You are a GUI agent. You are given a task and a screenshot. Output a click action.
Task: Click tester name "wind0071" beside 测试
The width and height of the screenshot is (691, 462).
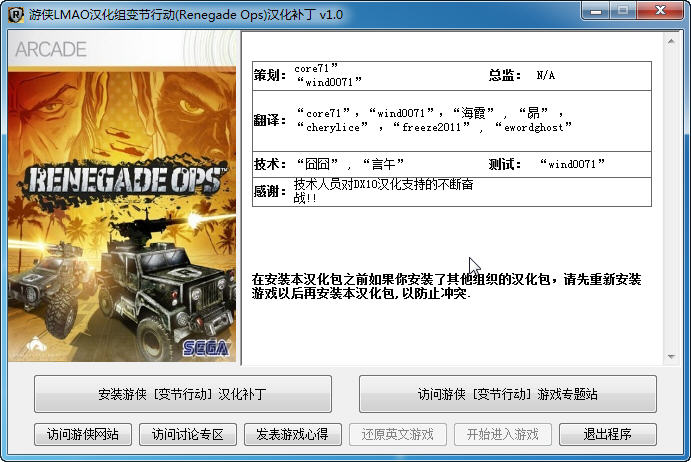572,164
